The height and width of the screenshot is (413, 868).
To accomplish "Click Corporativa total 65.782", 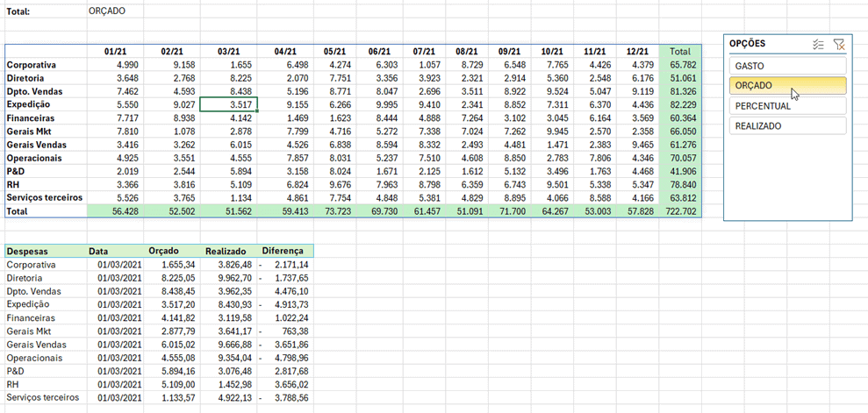I will [680, 65].
